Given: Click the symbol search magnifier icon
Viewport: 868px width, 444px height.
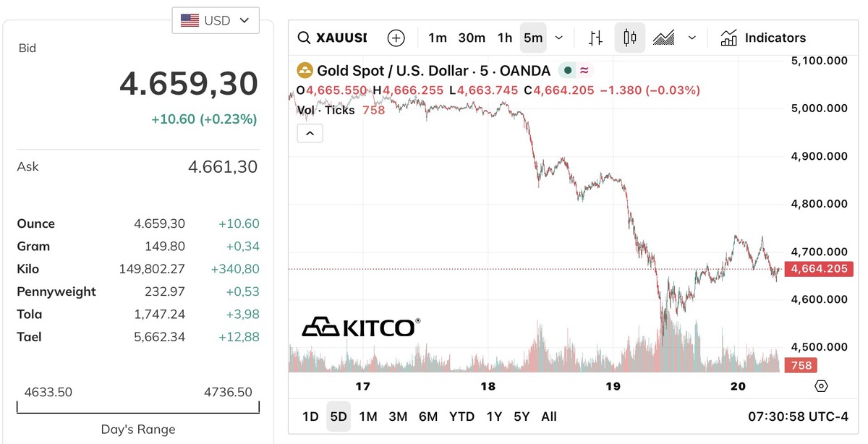Looking at the screenshot, I should tap(305, 38).
